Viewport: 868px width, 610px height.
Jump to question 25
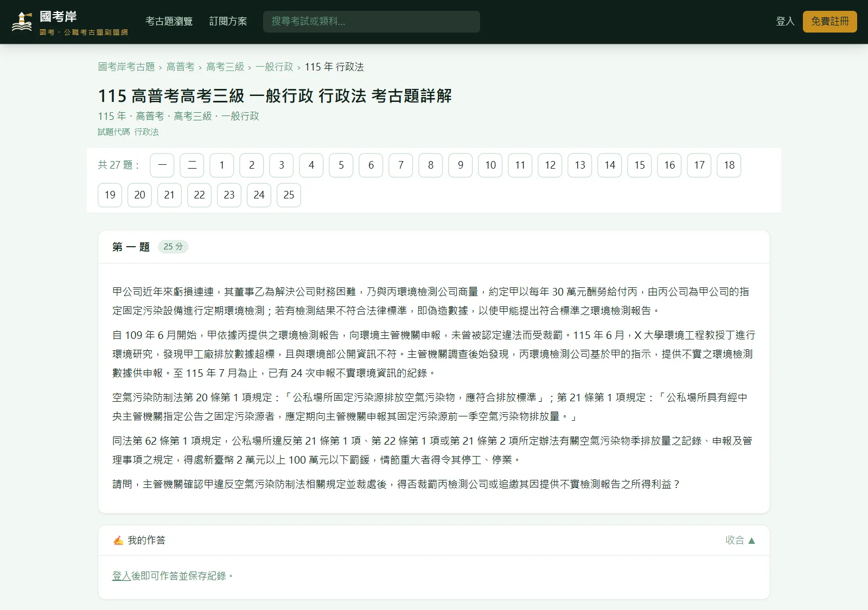click(289, 195)
